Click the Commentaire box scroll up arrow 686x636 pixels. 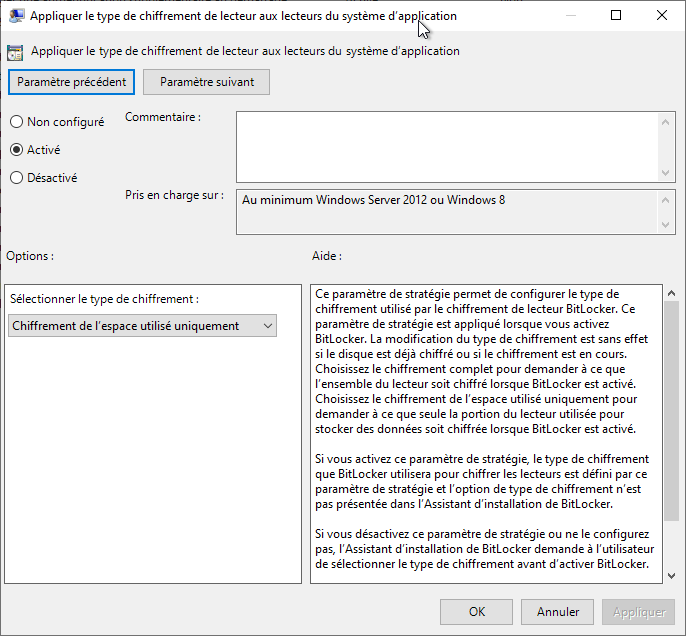(665, 122)
